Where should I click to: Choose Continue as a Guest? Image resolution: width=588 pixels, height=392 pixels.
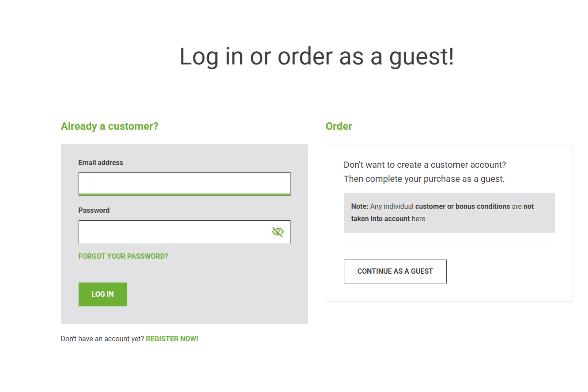(395, 271)
